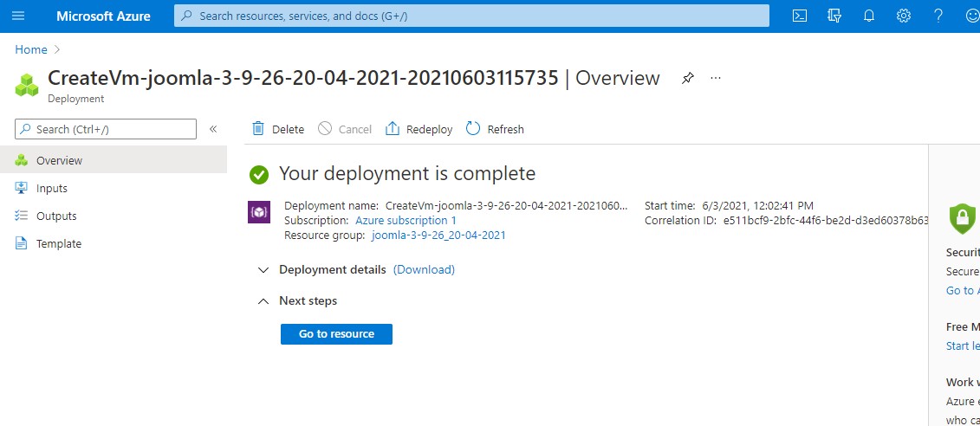Viewport: 980px width, 426px height.
Task: Click the Refresh toolbar label
Action: pyautogui.click(x=506, y=129)
